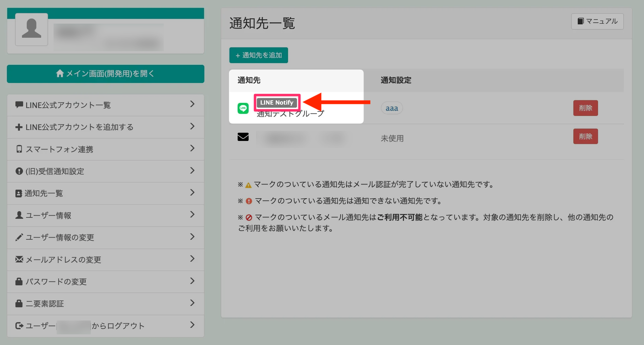Click the book icon inside the マニュアル button
The width and height of the screenshot is (644, 345).
coord(580,21)
